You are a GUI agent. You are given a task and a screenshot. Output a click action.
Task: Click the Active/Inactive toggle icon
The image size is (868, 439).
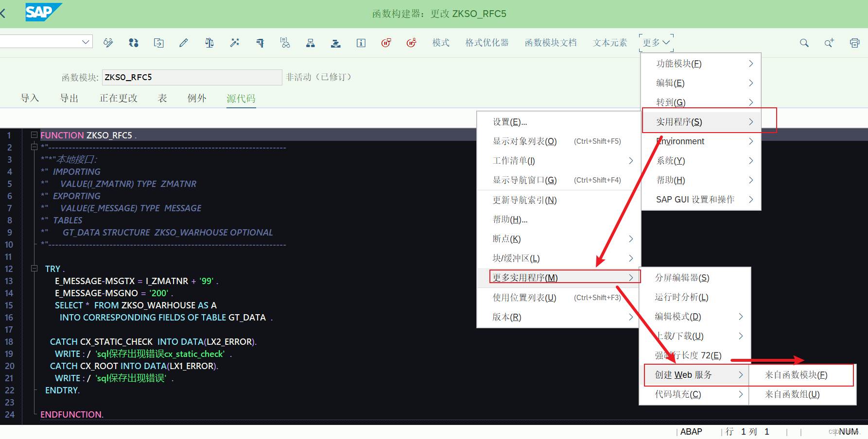pos(134,43)
